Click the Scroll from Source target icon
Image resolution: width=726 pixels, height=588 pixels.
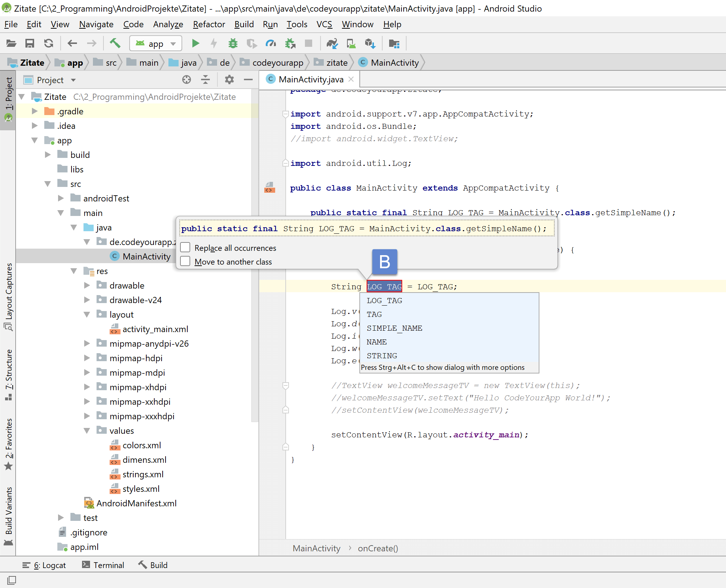click(187, 79)
